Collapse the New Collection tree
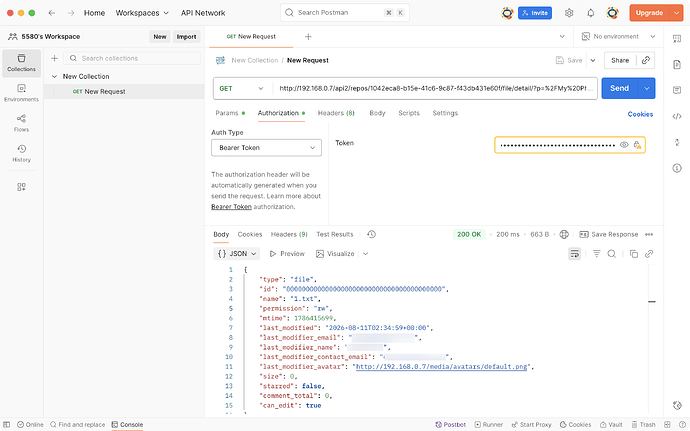This screenshot has height=431, width=690. click(54, 76)
